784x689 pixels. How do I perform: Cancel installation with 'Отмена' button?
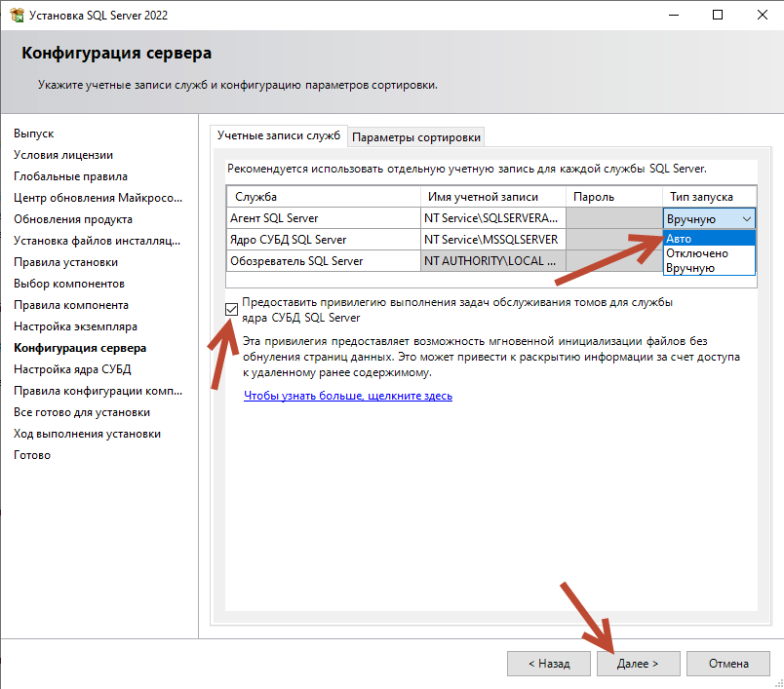pyautogui.click(x=728, y=664)
